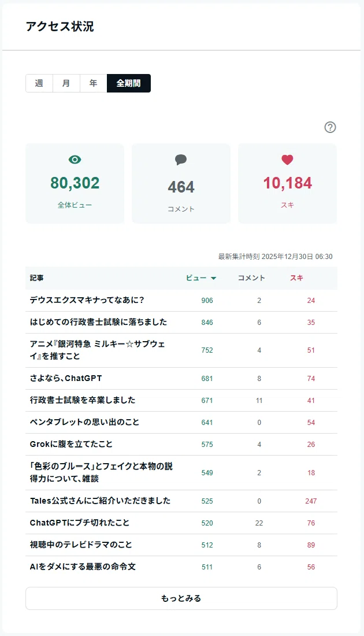Toggle sort arrow next to ビュー header
This screenshot has height=636, width=364.
pos(214,278)
